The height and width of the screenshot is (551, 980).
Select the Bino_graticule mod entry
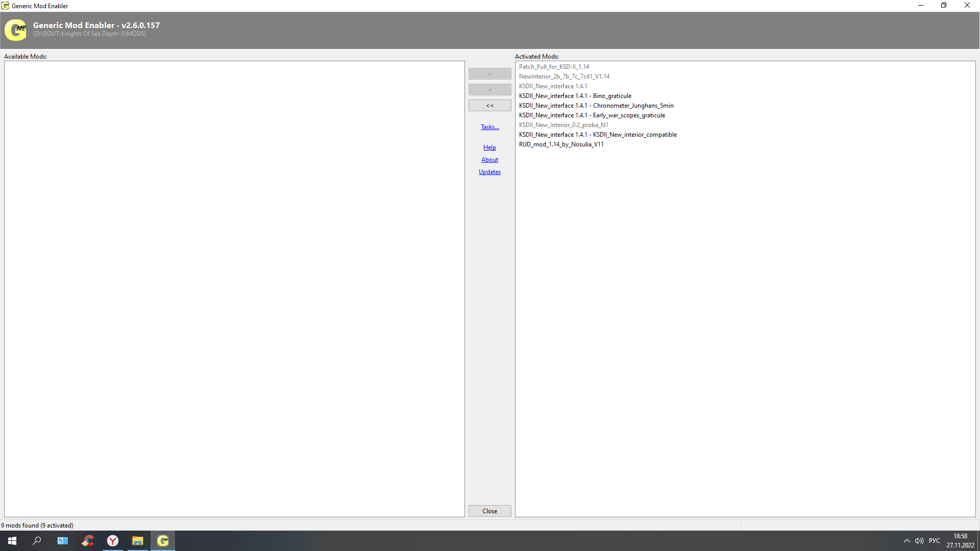point(575,96)
